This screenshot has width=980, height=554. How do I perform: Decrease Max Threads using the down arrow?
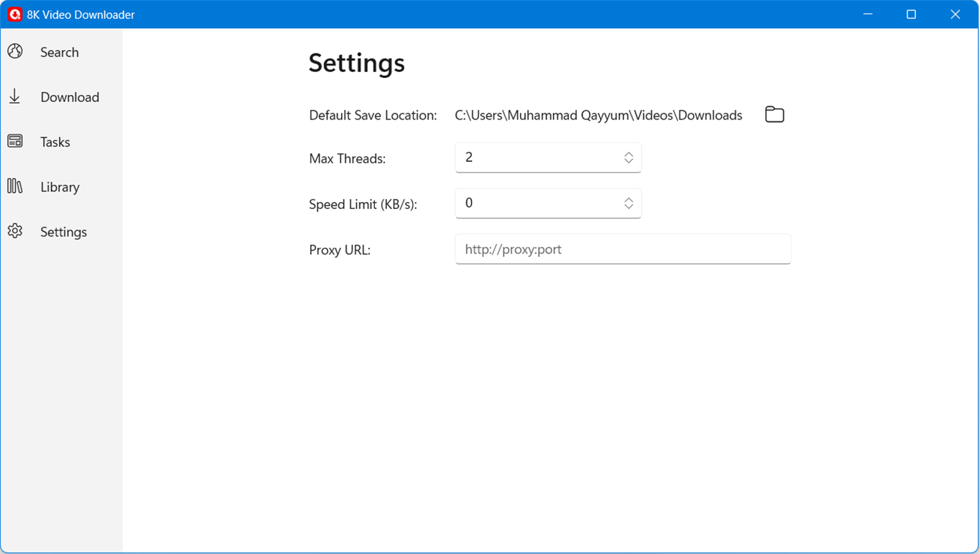628,162
